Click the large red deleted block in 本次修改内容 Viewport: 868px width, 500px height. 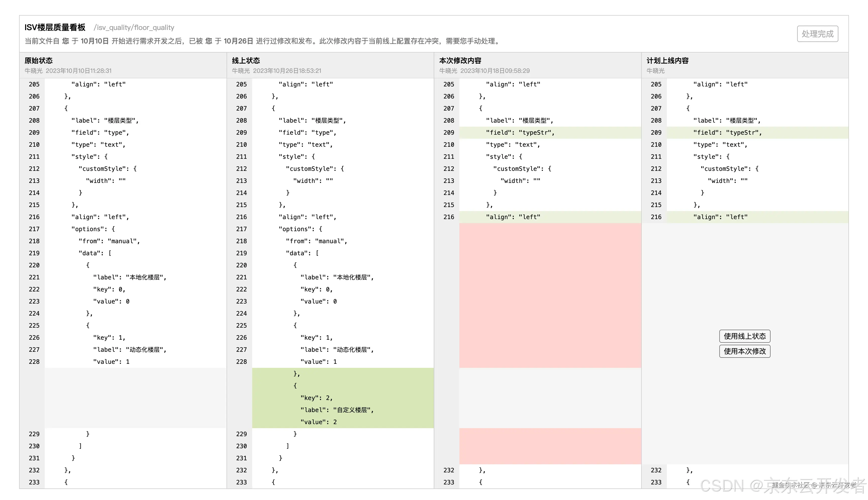(x=550, y=295)
